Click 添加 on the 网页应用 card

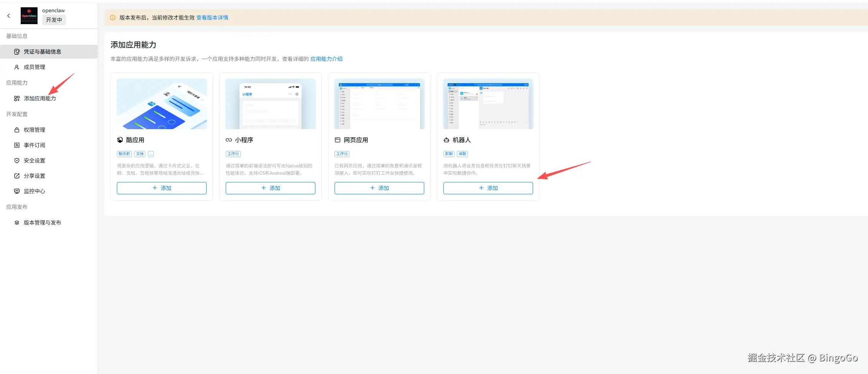(x=379, y=188)
